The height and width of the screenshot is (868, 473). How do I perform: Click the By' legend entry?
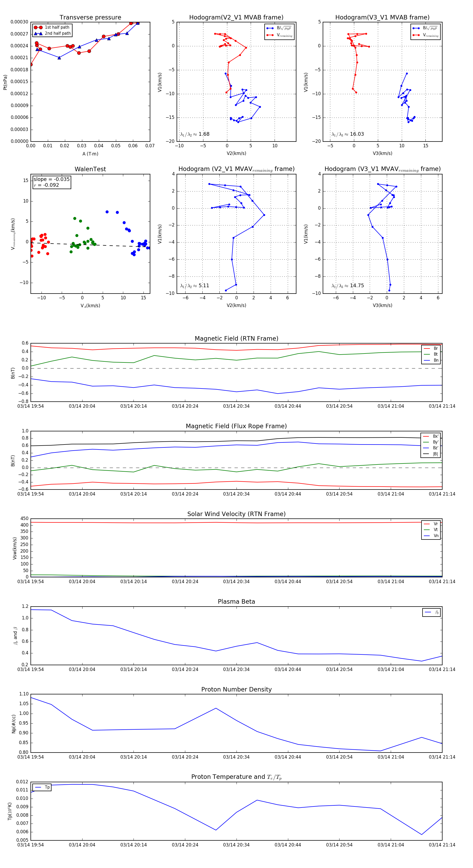[x=431, y=442]
